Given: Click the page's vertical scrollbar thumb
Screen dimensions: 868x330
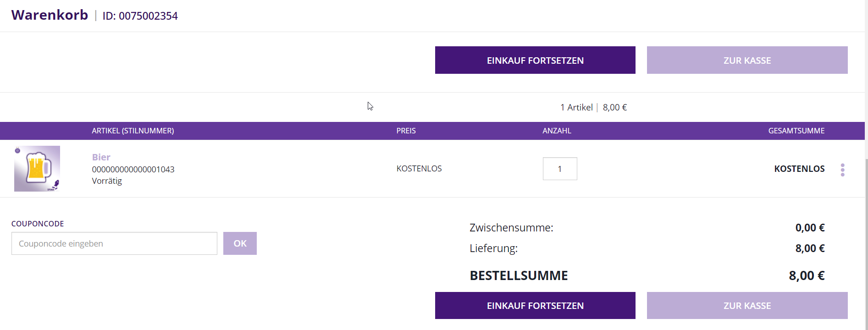Looking at the screenshot, I should tap(866, 243).
